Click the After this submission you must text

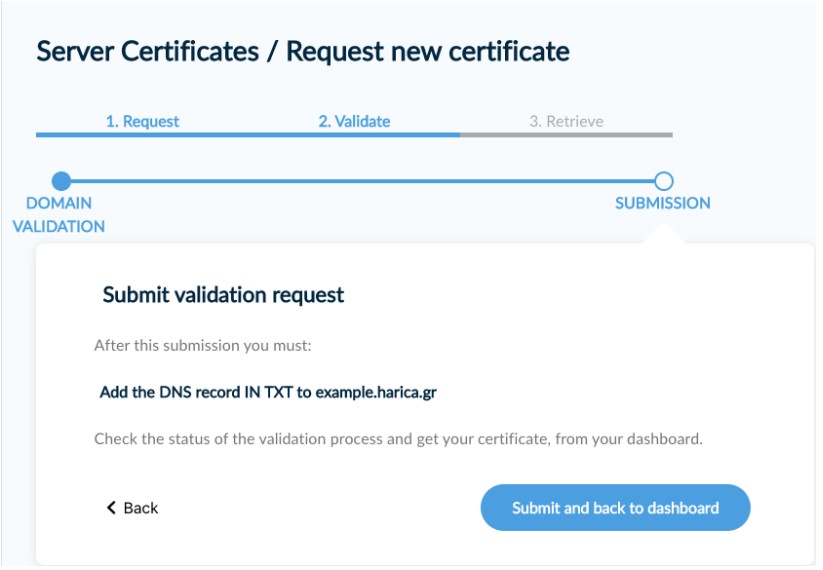[203, 345]
